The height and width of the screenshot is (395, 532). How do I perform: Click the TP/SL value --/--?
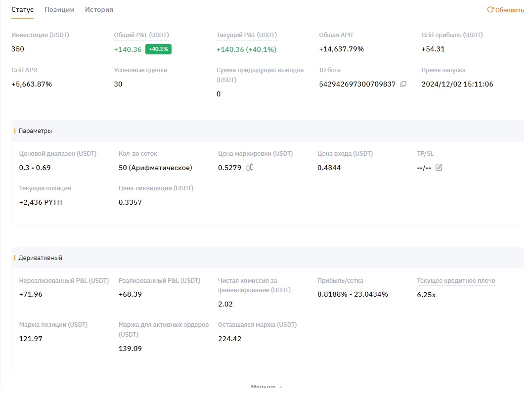pyautogui.click(x=424, y=168)
